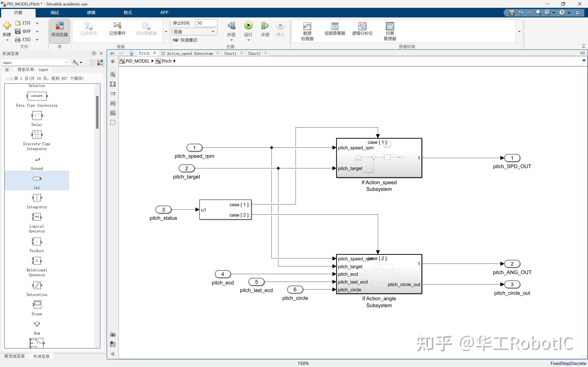Click the green Run simulation button

click(248, 25)
